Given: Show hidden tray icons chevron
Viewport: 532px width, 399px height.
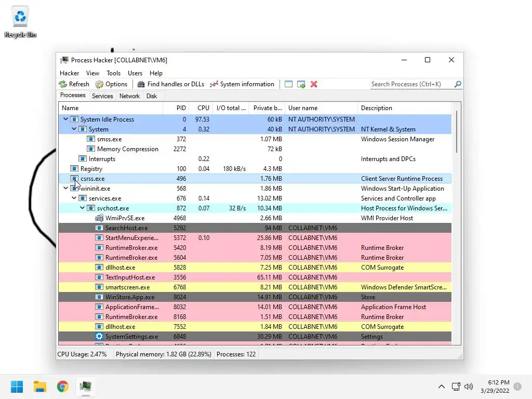Looking at the screenshot, I should (442, 387).
